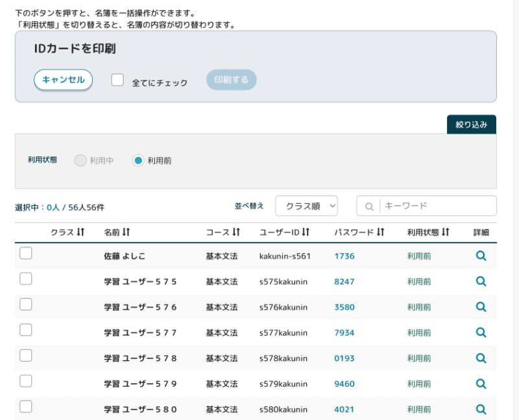Open the クラス順 sort dropdown
Screen dimensions: 519x420
pos(306,206)
